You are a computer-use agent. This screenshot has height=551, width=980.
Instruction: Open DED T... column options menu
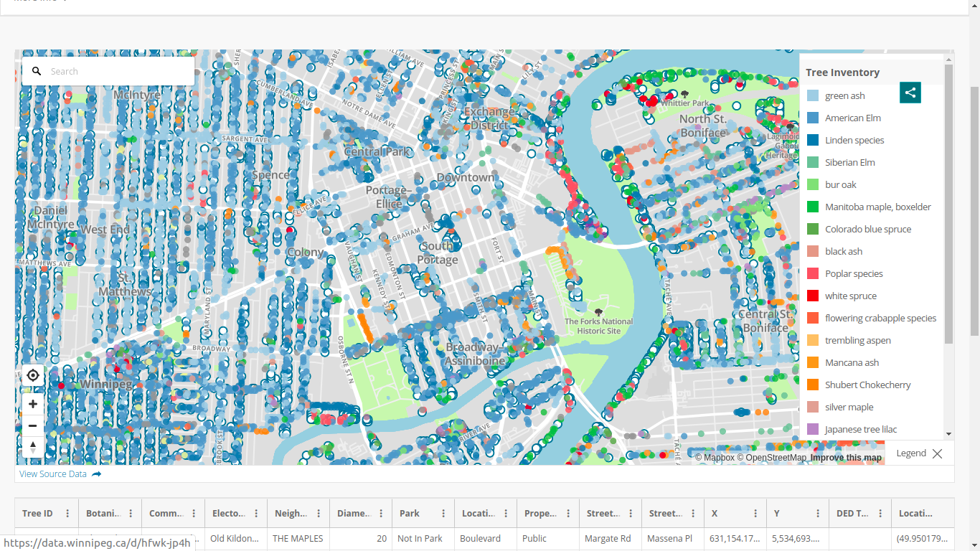click(880, 514)
